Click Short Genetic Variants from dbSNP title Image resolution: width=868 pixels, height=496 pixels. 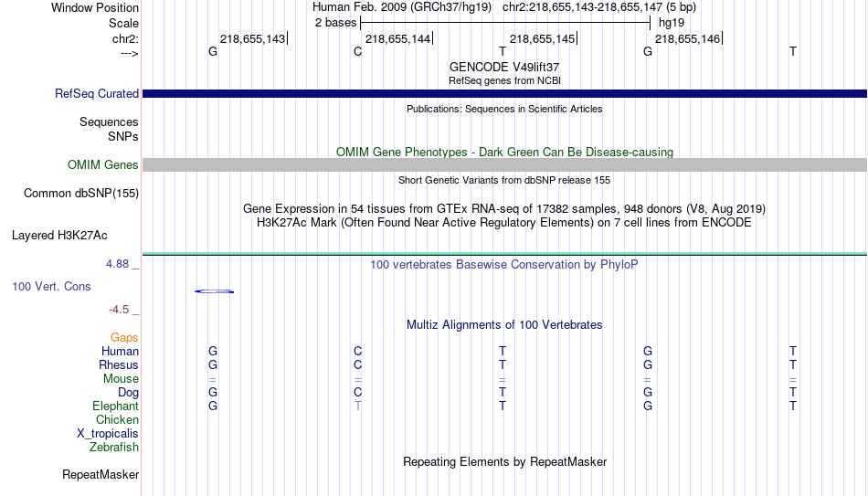(x=504, y=181)
